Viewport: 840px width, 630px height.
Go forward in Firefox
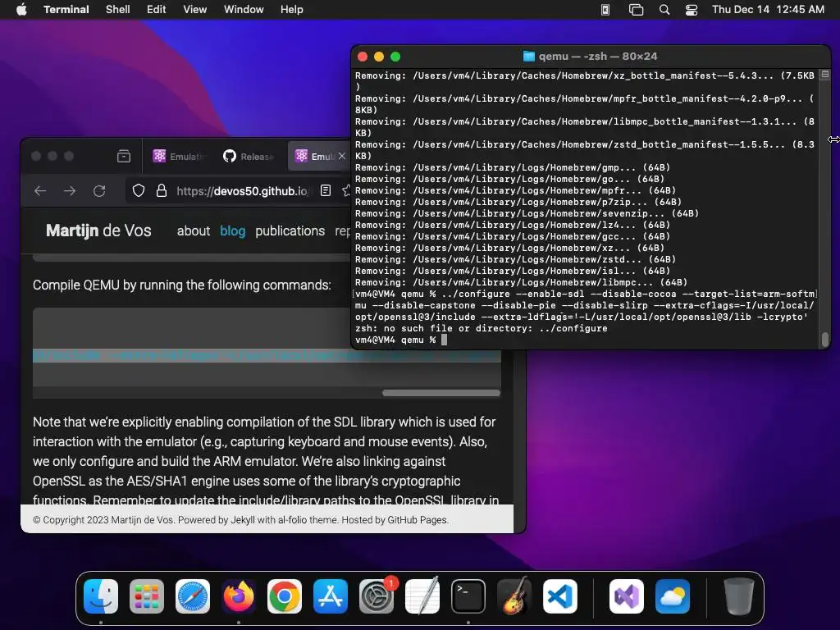70,190
